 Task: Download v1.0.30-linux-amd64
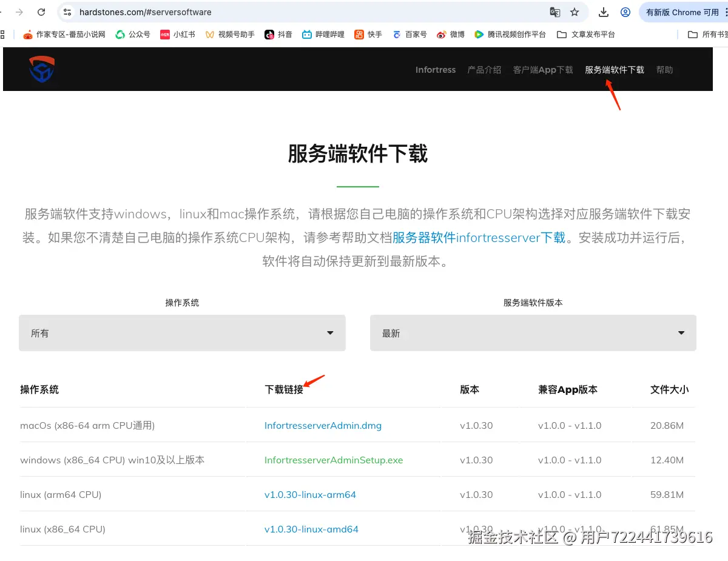click(x=311, y=529)
